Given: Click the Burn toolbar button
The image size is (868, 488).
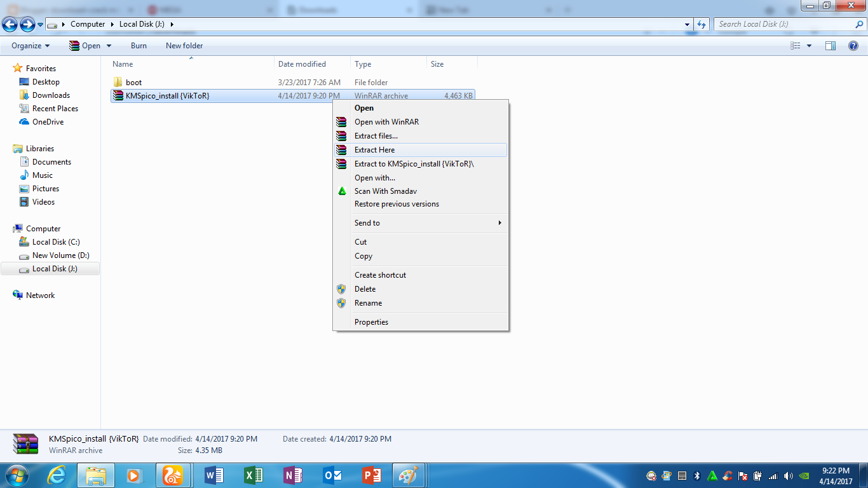Looking at the screenshot, I should coord(139,46).
